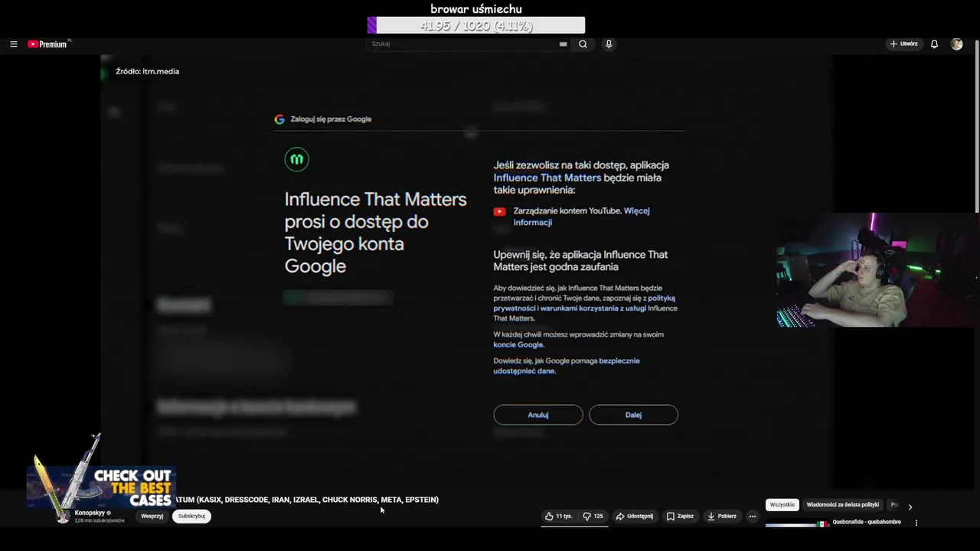The width and height of the screenshot is (980, 551).
Task: Open Quebonafide - quebahombre suggested video
Action: coord(866,522)
